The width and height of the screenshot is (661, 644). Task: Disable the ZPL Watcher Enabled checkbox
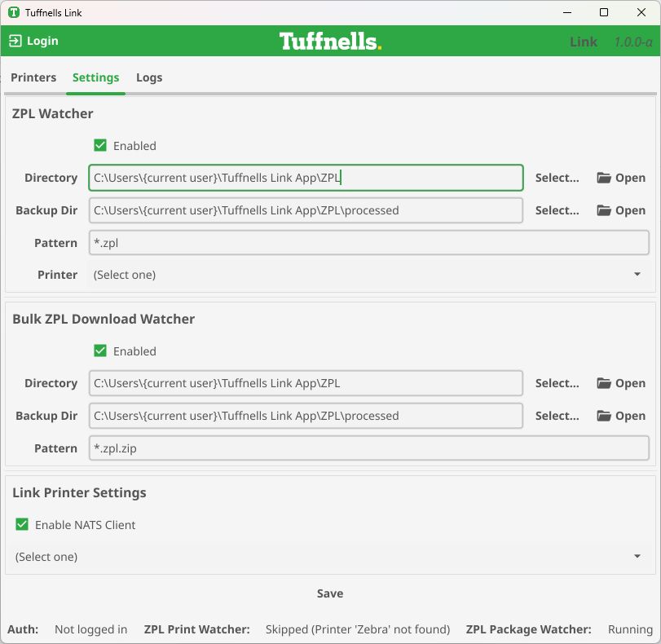(100, 146)
